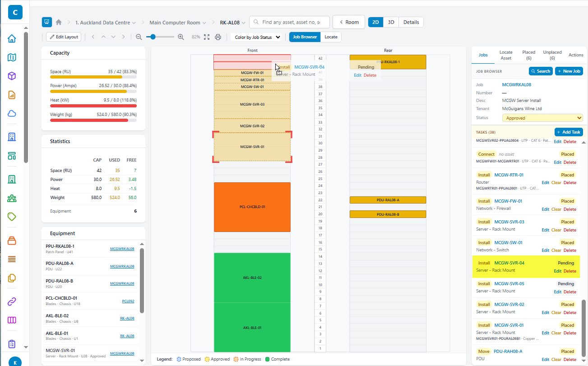Print the rack view
Viewport: 588px width, 366px height.
point(218,37)
